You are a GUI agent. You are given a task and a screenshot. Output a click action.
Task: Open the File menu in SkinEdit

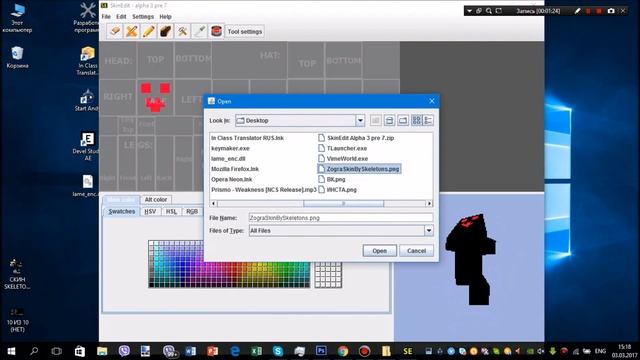coord(106,17)
